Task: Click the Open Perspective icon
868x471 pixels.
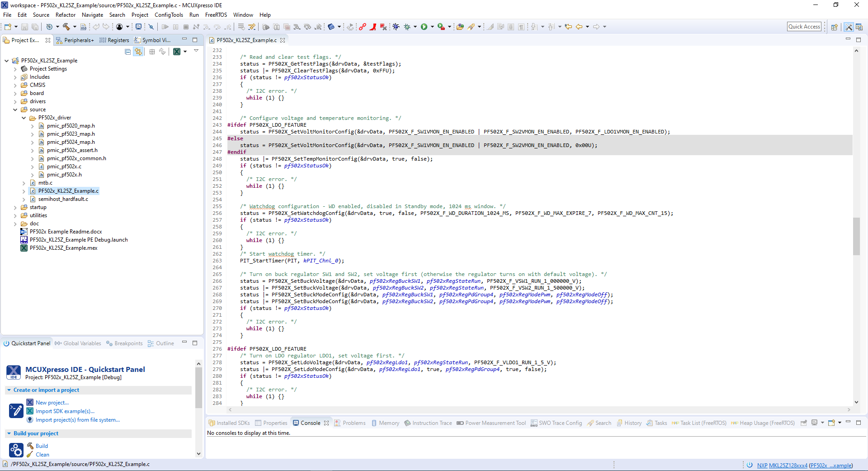Action: [835, 27]
